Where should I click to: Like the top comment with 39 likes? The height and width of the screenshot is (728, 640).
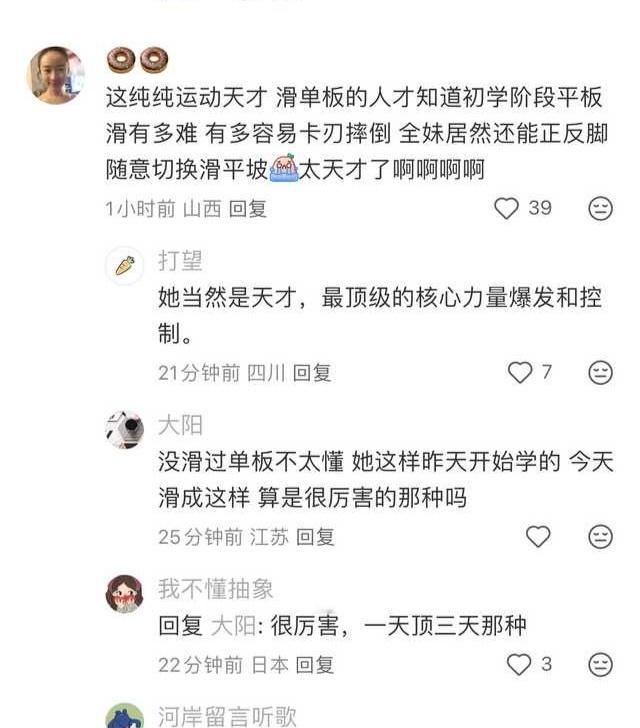(506, 208)
